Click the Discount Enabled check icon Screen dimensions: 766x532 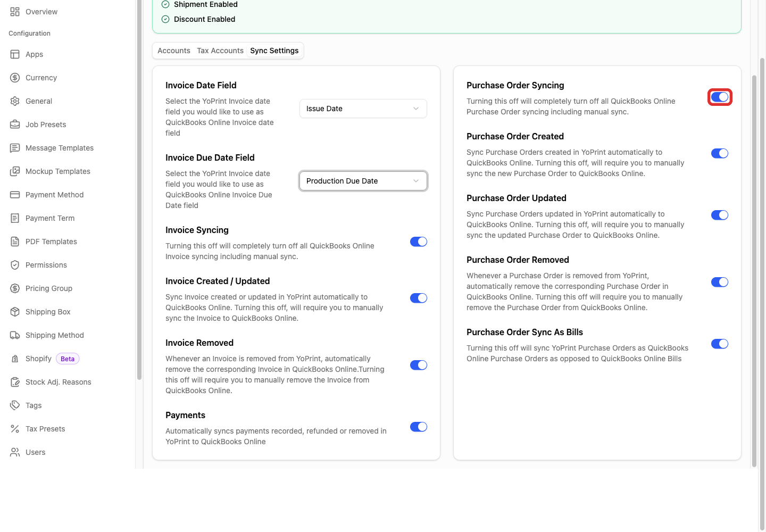pos(165,19)
